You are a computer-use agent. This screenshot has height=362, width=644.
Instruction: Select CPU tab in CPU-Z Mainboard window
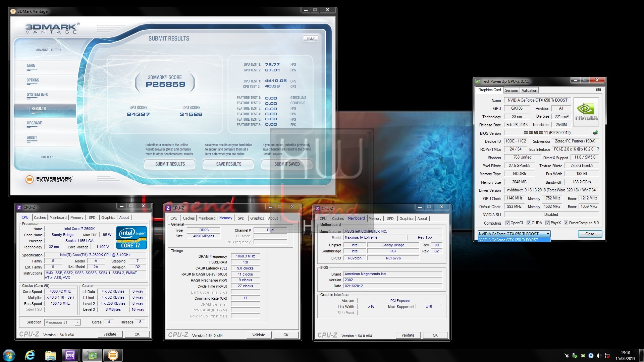(323, 219)
